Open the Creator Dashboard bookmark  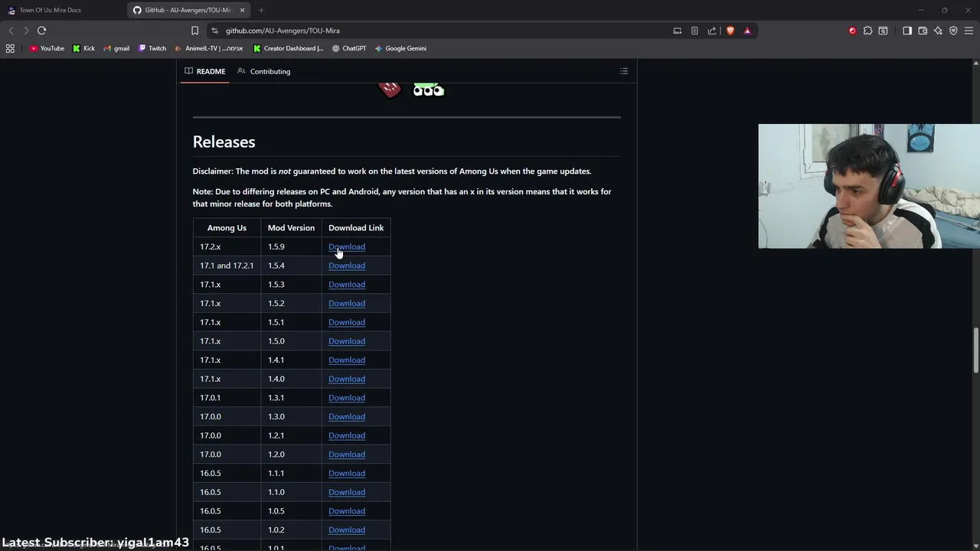click(x=289, y=48)
